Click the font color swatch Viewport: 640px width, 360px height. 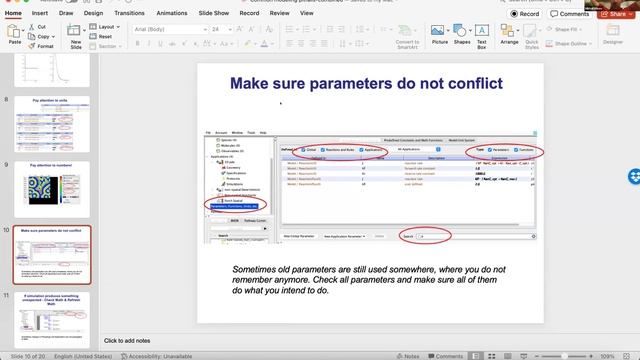264,43
